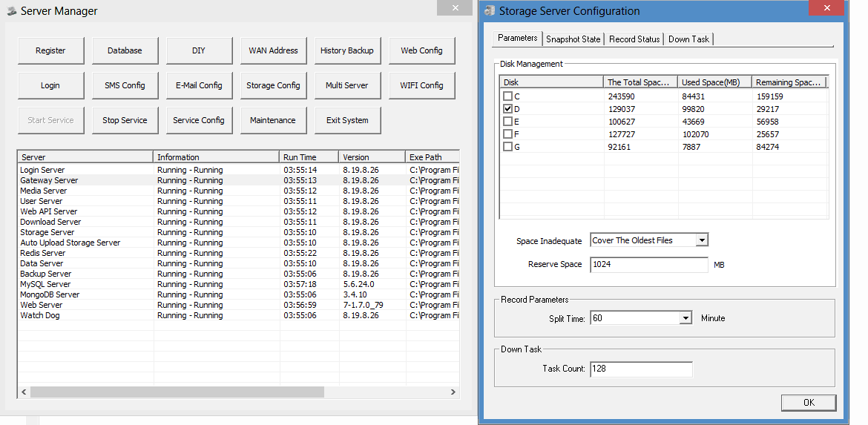Click the Server Manager title bar icon
868x425 pixels.
[x=12, y=10]
